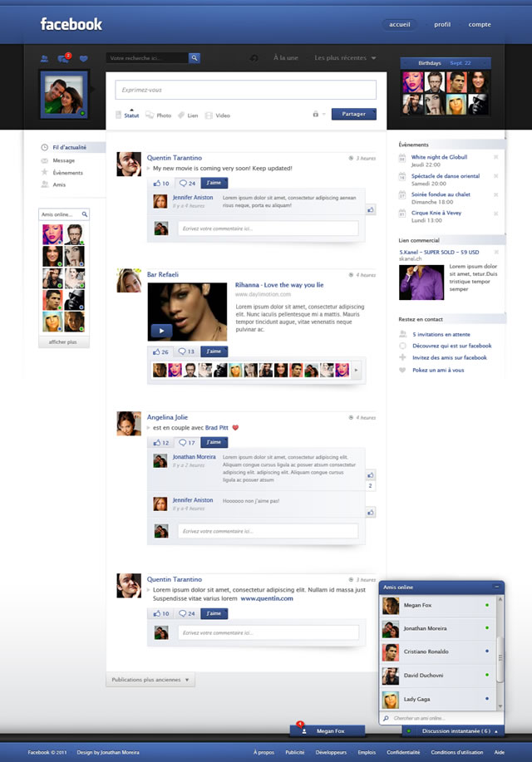Go to the profil tab
Screen dimensions: 532x762
(x=442, y=25)
